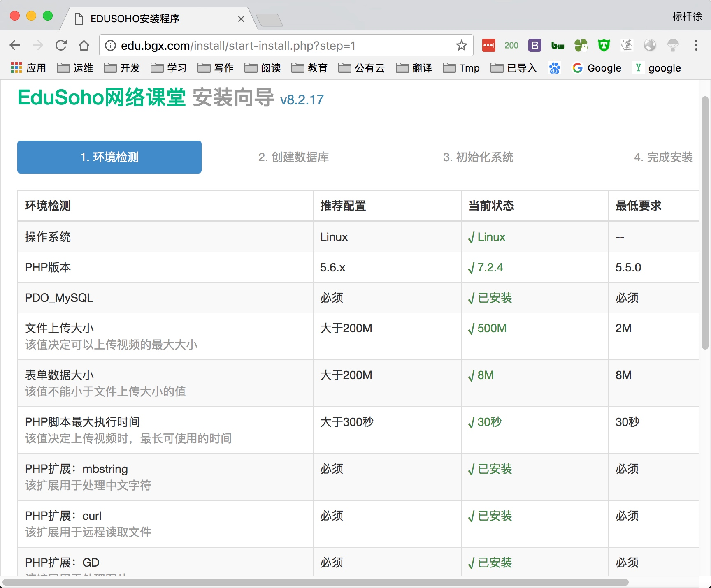711x588 pixels.
Task: Click the √ 8M form data status
Action: click(x=481, y=375)
